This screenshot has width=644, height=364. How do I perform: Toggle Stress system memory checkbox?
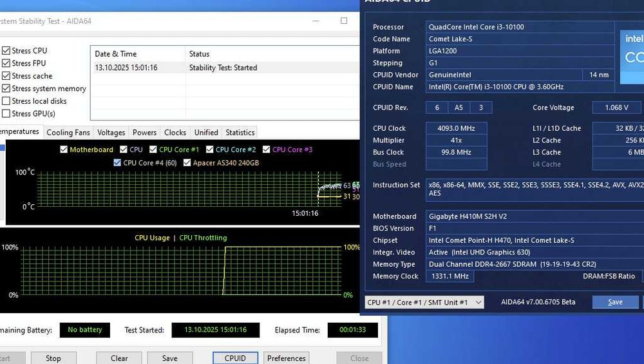tap(6, 88)
